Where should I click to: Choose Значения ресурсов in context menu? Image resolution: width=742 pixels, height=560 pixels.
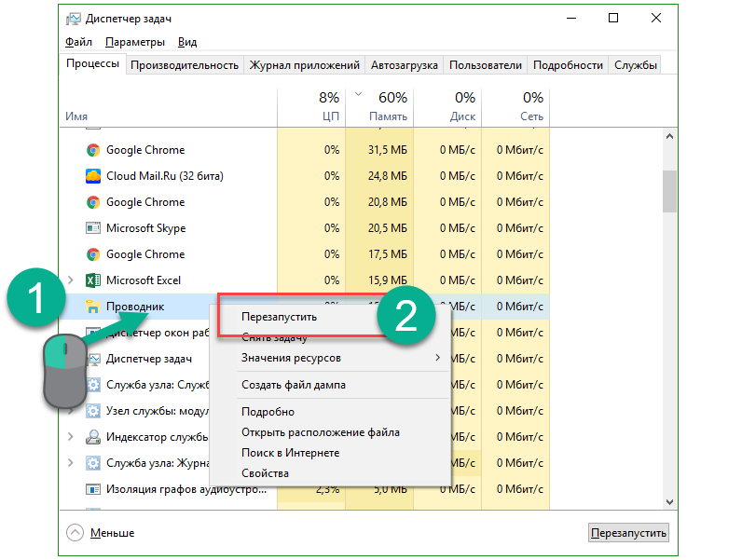[329, 358]
